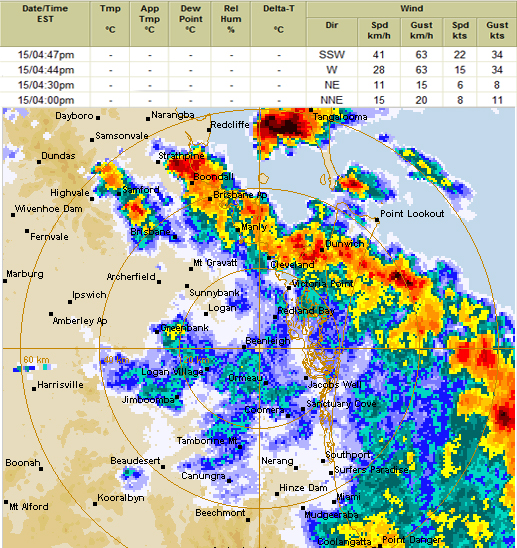Click the Spd kts column header
The height and width of the screenshot is (548, 517).
[x=460, y=32]
